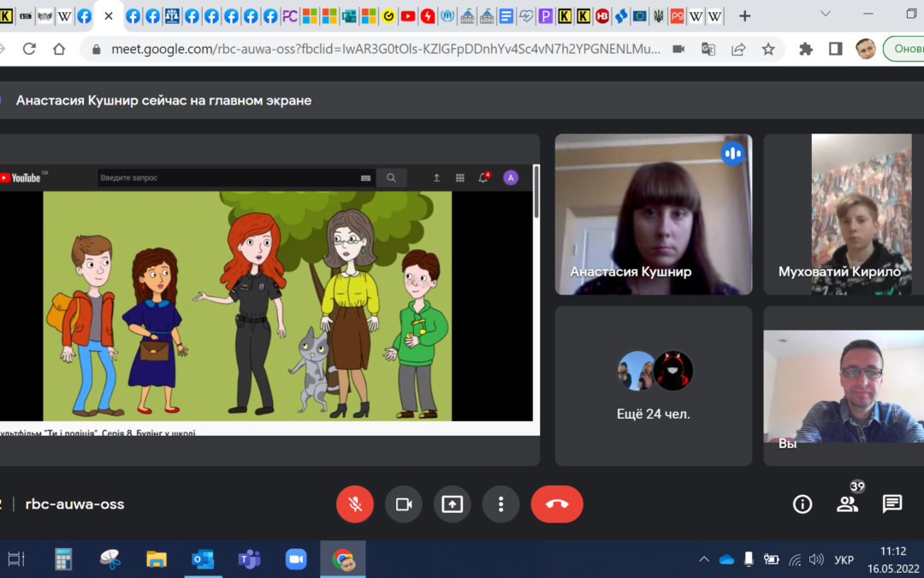Select the Анастасия Кушнир video tile
Viewport: 924px width, 578px height.
(x=654, y=214)
